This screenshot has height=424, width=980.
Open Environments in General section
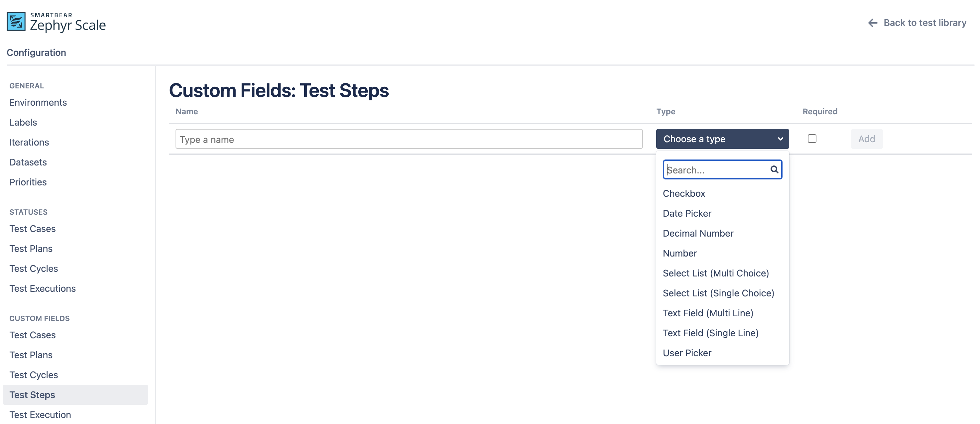38,102
